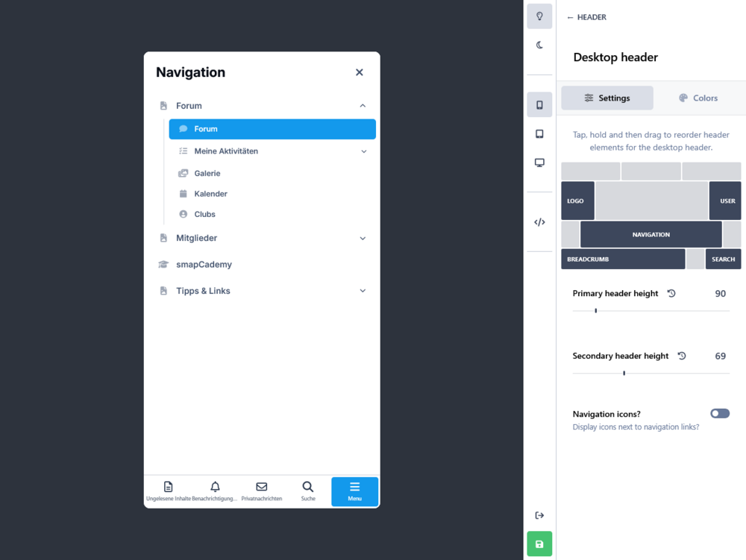The width and height of the screenshot is (746, 560).
Task: Close the Navigation panel
Action: pyautogui.click(x=360, y=72)
